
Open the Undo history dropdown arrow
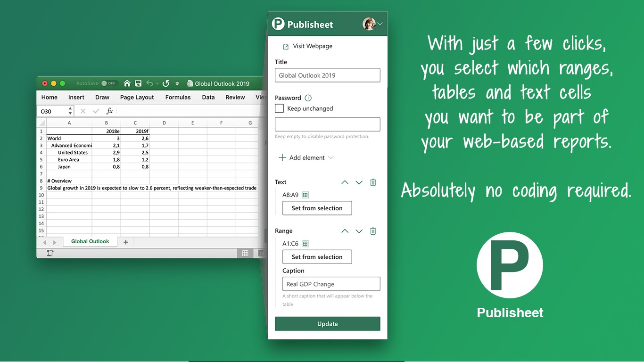coord(157,84)
